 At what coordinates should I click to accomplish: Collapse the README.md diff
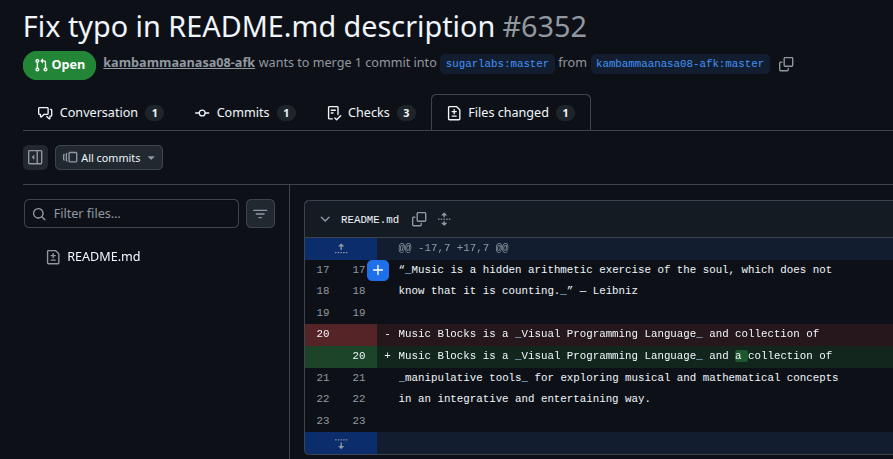[325, 219]
